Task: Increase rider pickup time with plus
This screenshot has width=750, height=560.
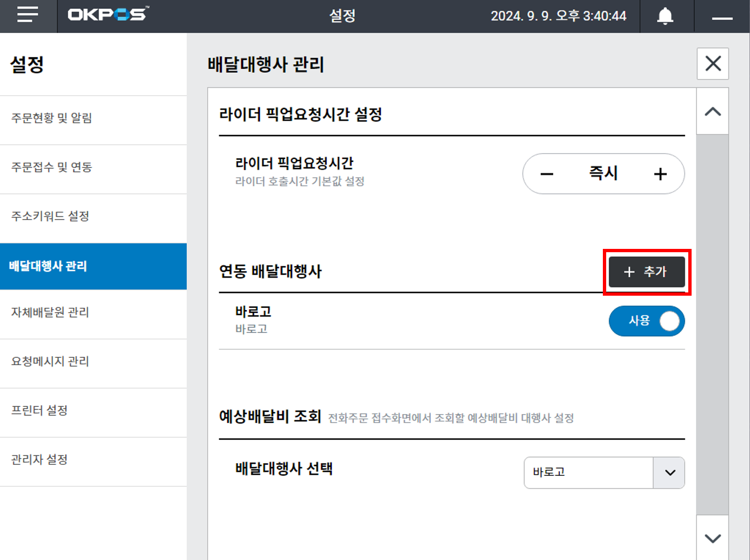Action: click(x=660, y=174)
